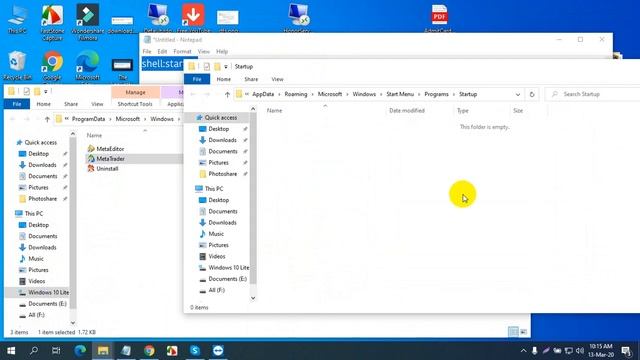The height and width of the screenshot is (360, 640).
Task: Open Task View on taskbar
Action: (x=56, y=351)
